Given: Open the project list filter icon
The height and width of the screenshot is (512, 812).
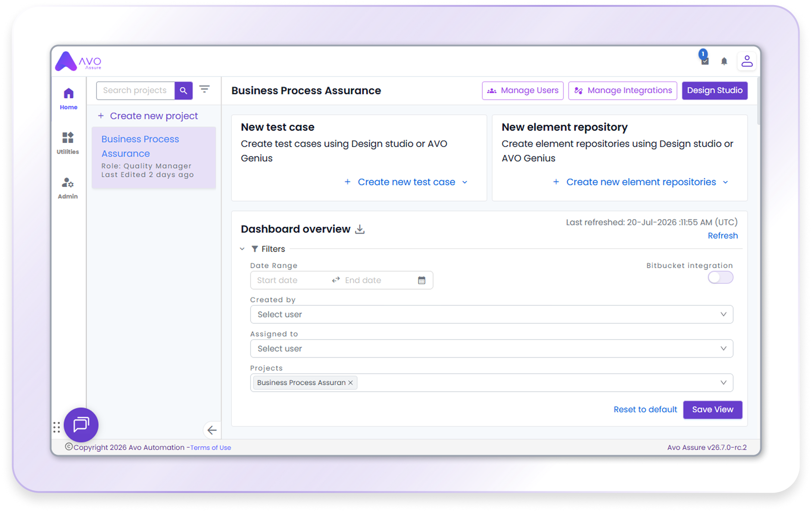Looking at the screenshot, I should 204,89.
